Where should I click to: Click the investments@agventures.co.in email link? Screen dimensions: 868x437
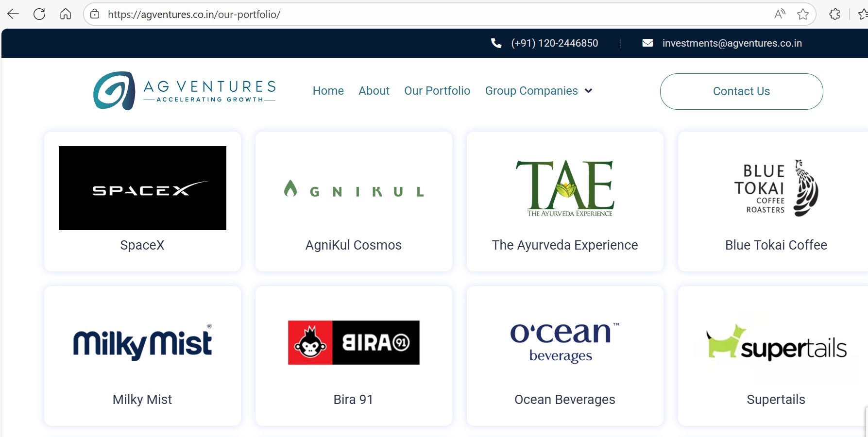tap(732, 43)
